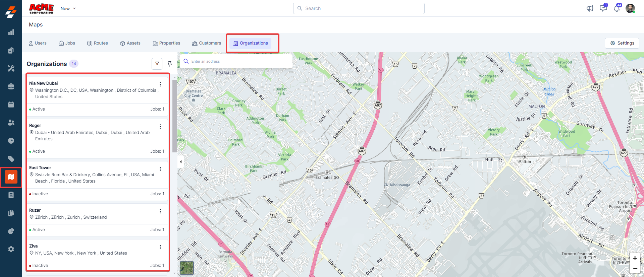Click the stacked files icon in sidebar
The width and height of the screenshot is (644, 277).
(11, 213)
